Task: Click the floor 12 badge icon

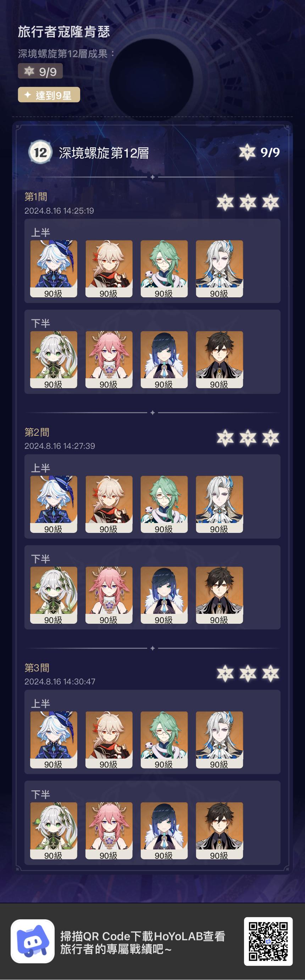Action: (40, 153)
